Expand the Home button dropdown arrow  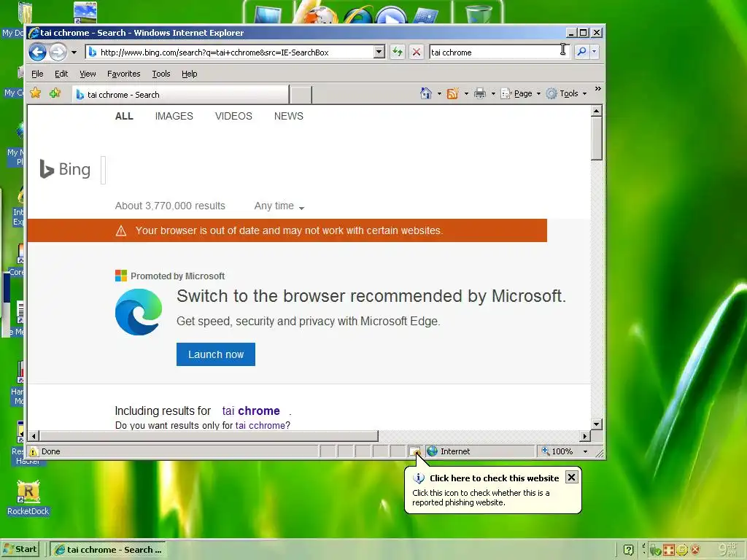click(439, 94)
